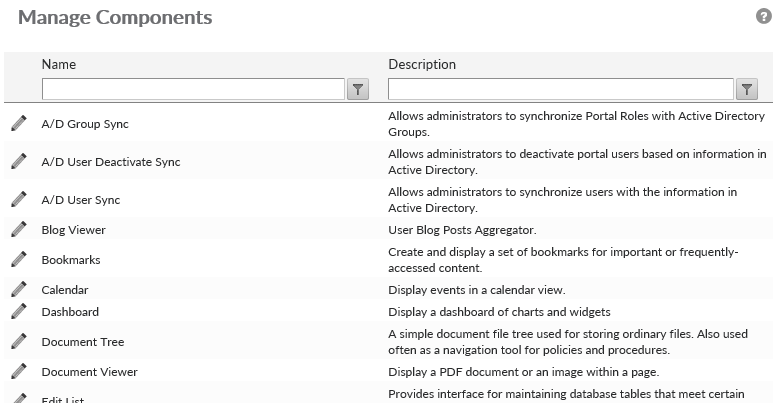Viewport: 773px width, 403px height.
Task: Click the Name filter text box
Action: 193,90
